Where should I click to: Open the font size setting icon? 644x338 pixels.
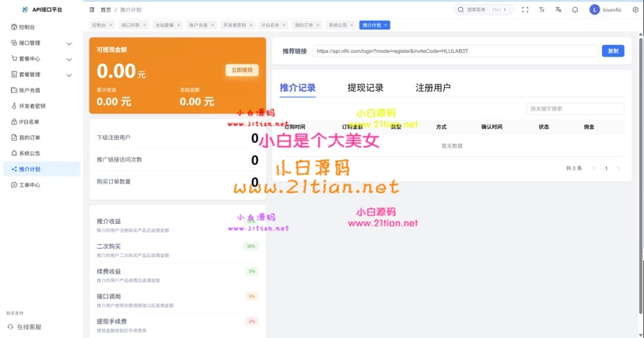[542, 10]
